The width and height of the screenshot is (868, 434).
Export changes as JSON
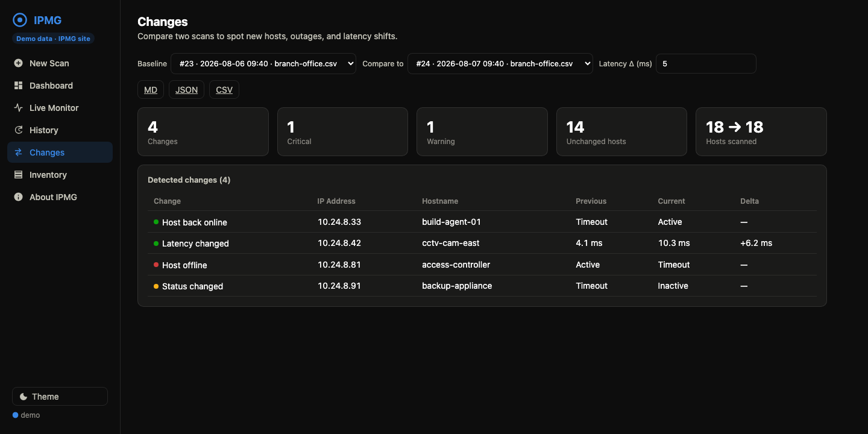click(187, 90)
